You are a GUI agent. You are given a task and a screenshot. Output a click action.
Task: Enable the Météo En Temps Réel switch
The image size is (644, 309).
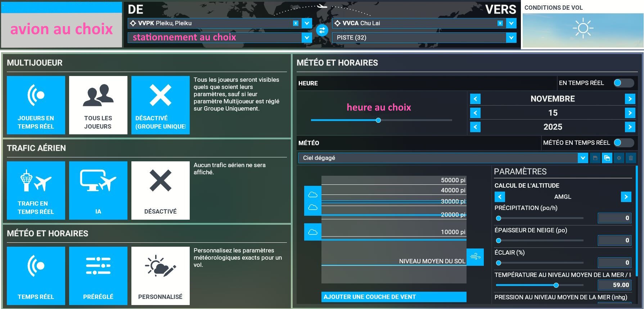point(623,143)
